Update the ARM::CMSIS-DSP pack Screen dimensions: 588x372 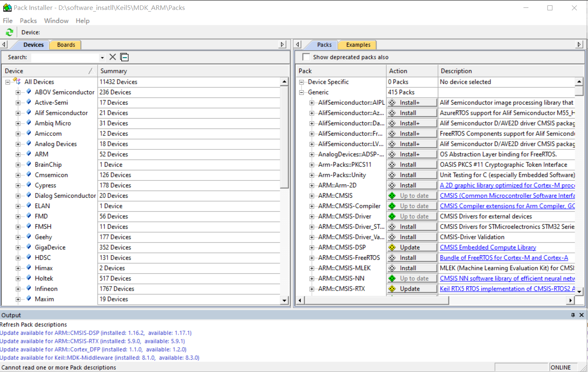(x=412, y=247)
